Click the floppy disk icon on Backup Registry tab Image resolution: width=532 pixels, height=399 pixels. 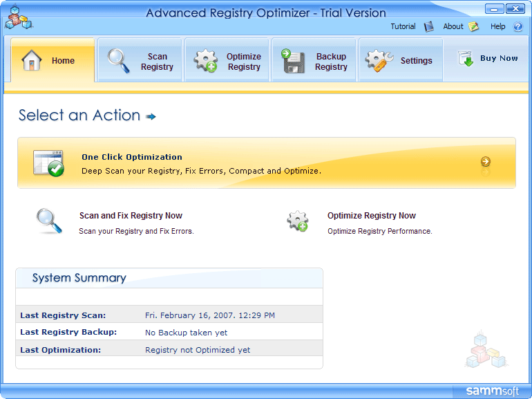pyautogui.click(x=293, y=61)
